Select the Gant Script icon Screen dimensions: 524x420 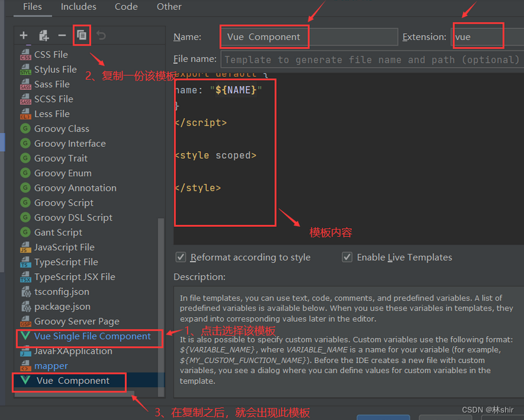[26, 232]
